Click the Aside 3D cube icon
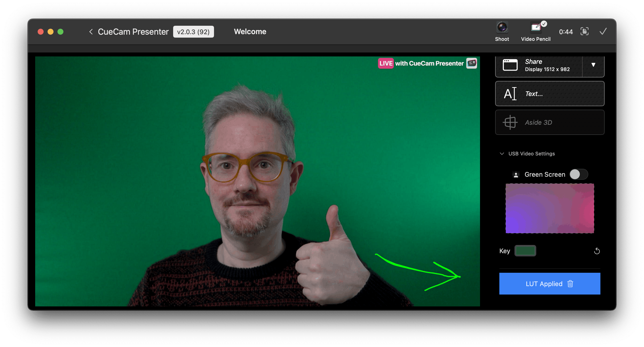The height and width of the screenshot is (347, 644). [x=510, y=123]
